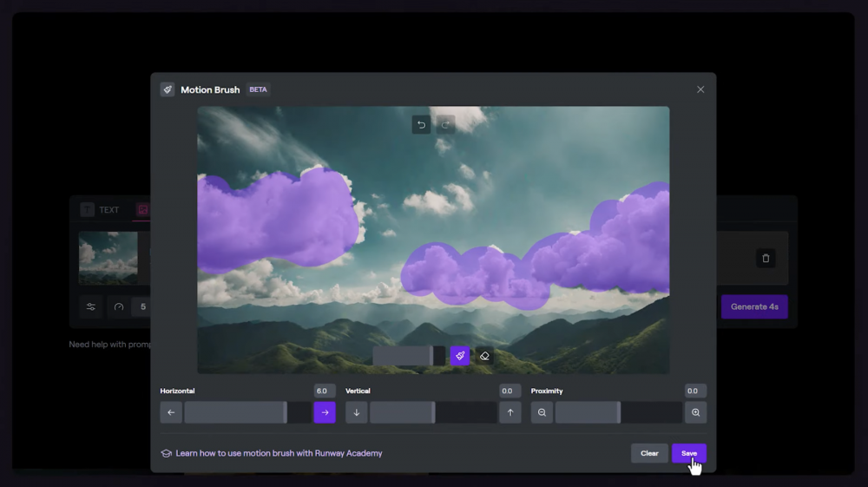The width and height of the screenshot is (868, 487).
Task: Adjust the Proximity slider track
Action: (x=619, y=412)
